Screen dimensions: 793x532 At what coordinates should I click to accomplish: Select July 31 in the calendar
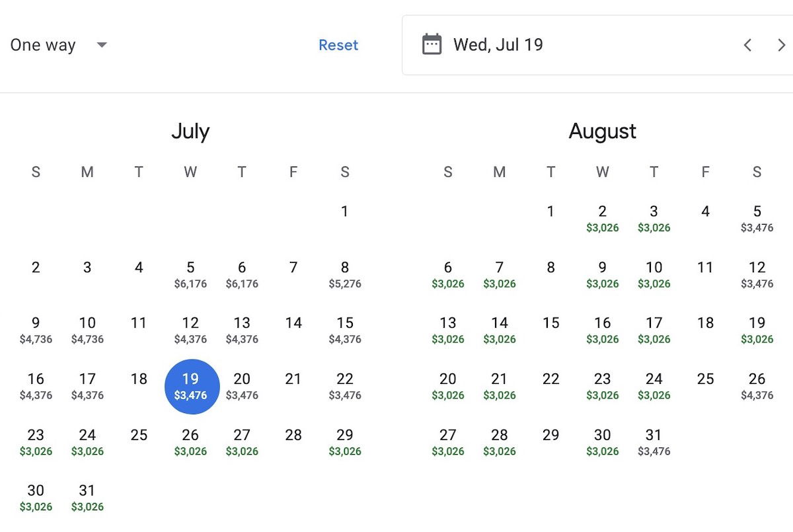tap(87, 498)
